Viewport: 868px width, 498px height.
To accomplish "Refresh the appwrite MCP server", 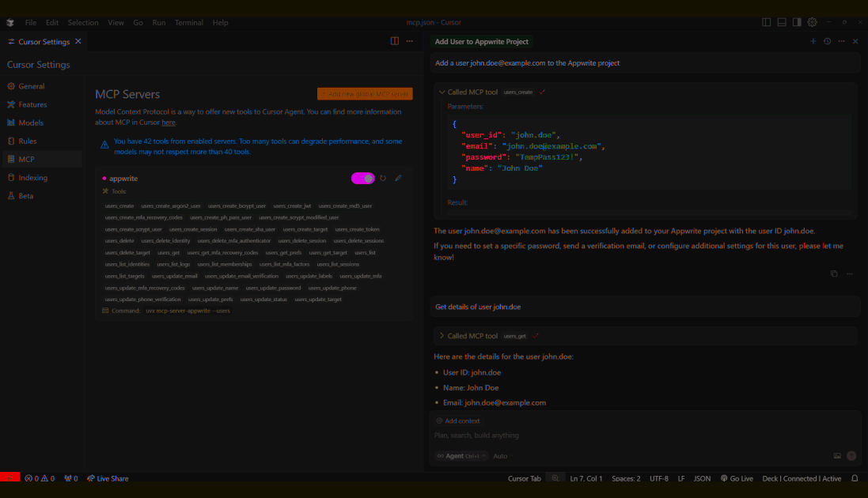I will click(x=383, y=178).
